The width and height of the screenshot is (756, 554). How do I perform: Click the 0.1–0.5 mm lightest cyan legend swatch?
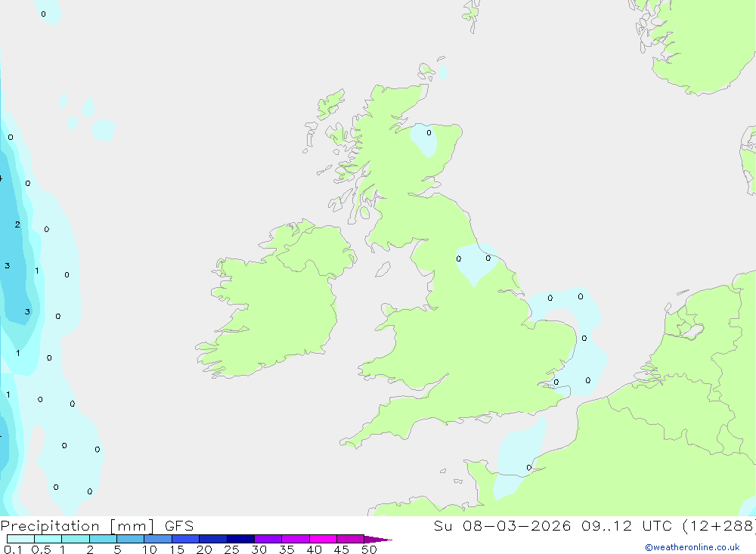pos(20,539)
